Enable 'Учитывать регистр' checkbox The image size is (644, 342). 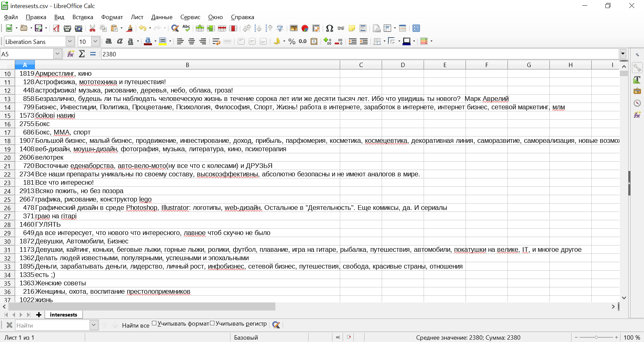coord(212,323)
